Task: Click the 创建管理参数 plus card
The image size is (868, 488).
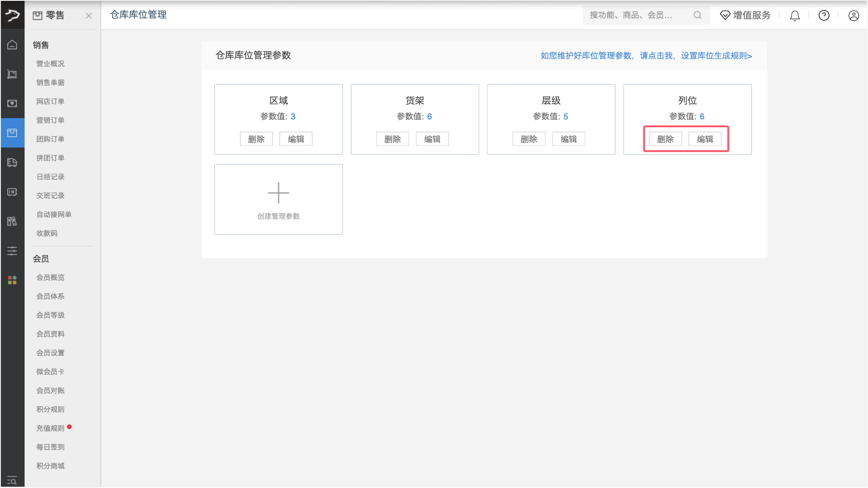Action: [x=278, y=199]
